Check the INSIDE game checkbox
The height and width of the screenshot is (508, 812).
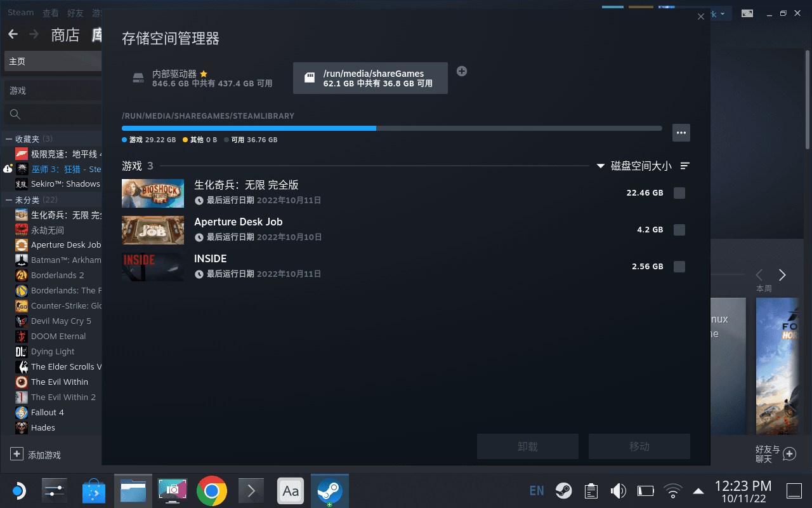(679, 267)
